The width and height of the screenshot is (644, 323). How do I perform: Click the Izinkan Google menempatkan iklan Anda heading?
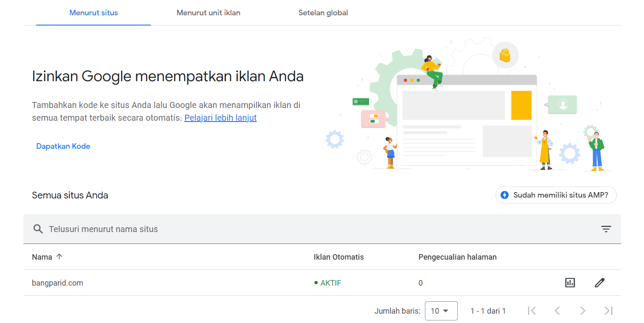168,76
